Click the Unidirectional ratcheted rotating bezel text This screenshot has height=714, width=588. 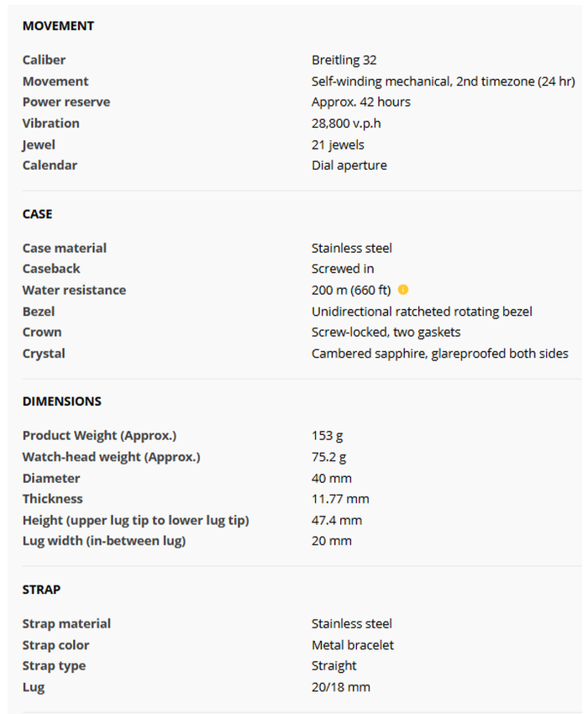coord(421,312)
